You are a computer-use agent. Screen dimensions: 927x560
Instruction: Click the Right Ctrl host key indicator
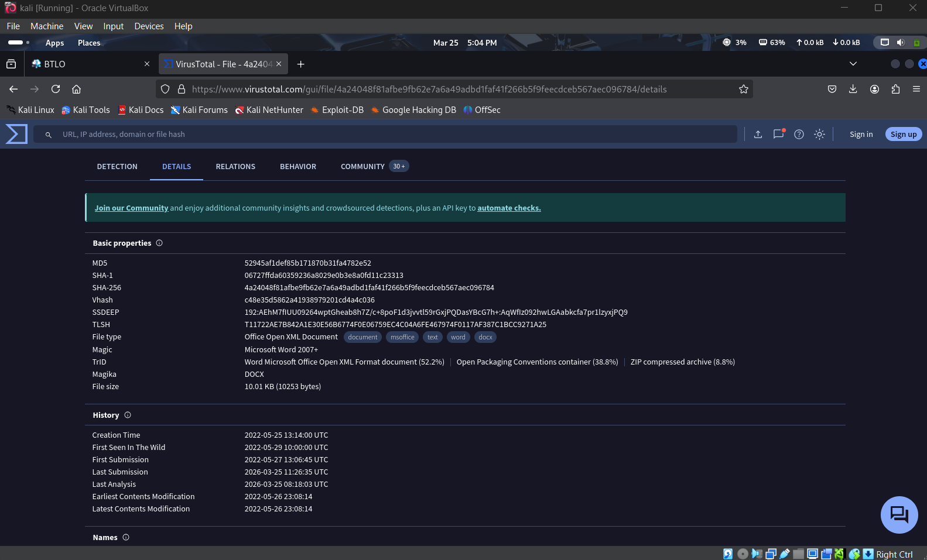894,554
